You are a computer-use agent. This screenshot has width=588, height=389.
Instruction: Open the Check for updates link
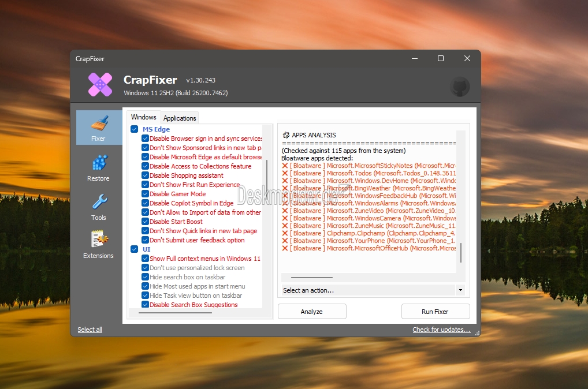point(441,330)
